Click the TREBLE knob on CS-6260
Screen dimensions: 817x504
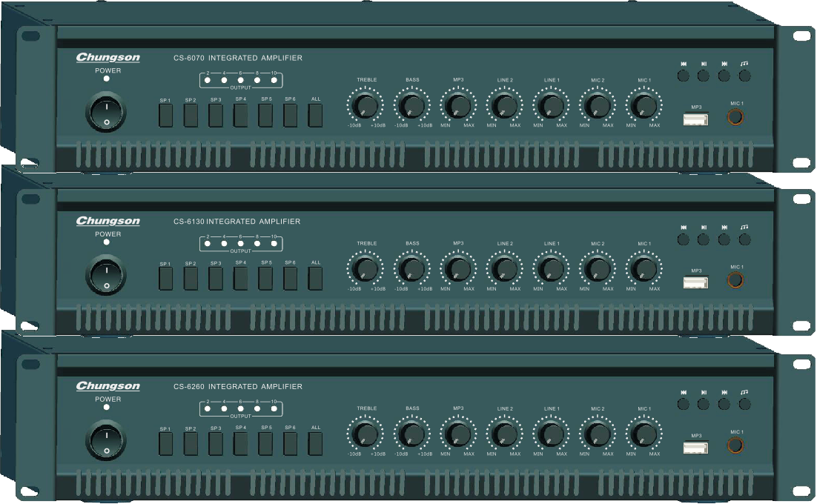[x=365, y=434]
